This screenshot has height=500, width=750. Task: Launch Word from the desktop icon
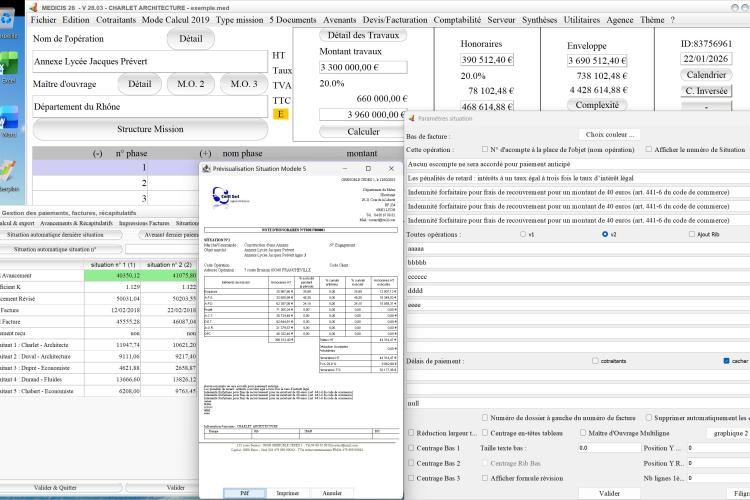9,117
